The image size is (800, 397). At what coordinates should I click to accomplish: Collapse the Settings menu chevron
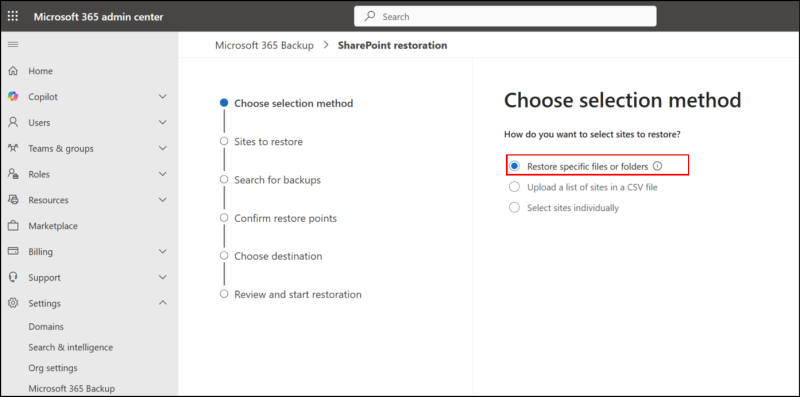[x=163, y=303]
